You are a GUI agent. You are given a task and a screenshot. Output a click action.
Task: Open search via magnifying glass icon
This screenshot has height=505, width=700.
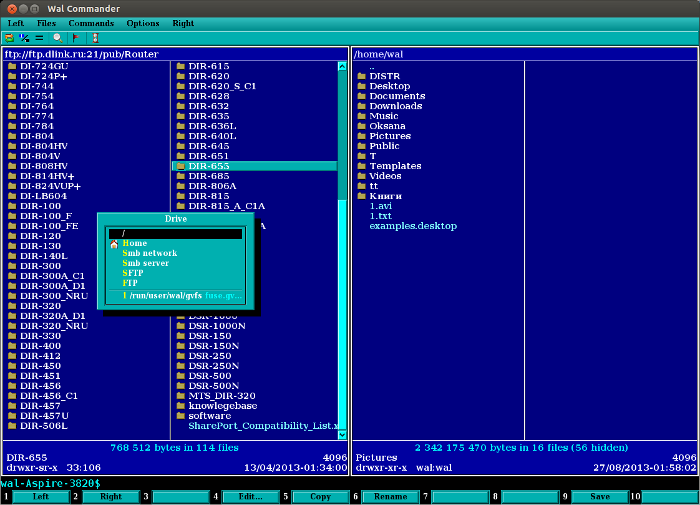(x=56, y=37)
